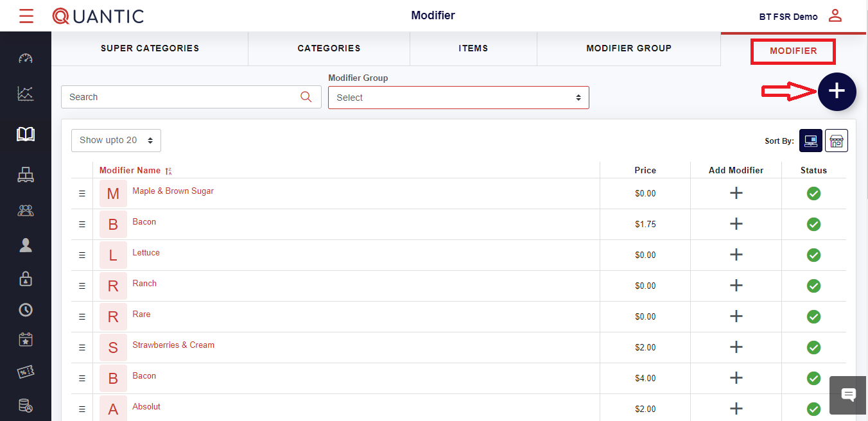This screenshot has height=421, width=868.
Task: Sort by store view icon
Action: coord(836,141)
